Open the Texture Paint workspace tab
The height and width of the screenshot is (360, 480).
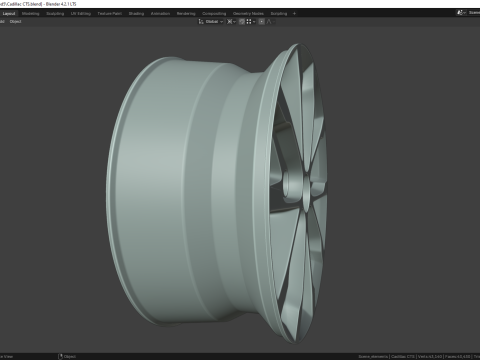110,14
